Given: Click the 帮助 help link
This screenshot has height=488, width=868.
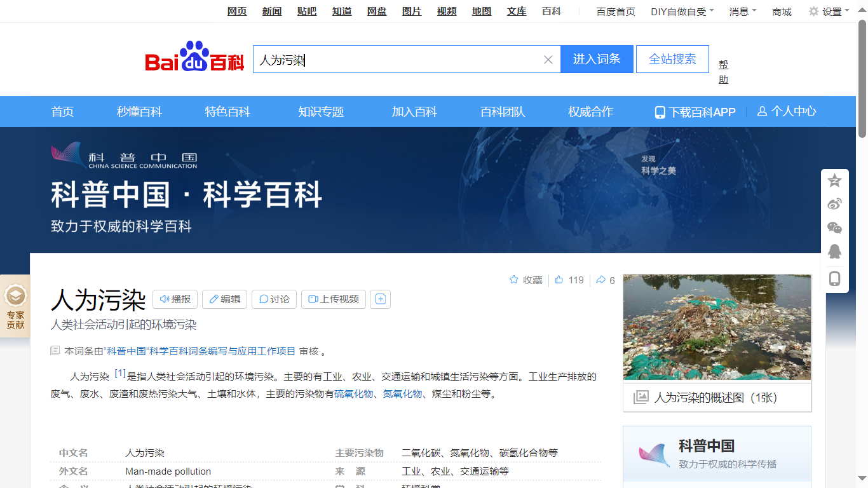Looking at the screenshot, I should [724, 72].
